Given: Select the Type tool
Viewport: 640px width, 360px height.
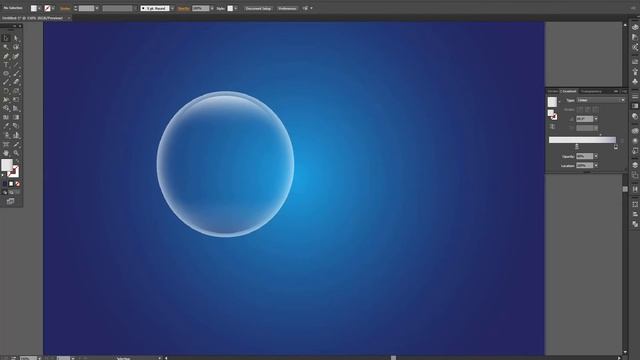Looking at the screenshot, I should point(6,64).
